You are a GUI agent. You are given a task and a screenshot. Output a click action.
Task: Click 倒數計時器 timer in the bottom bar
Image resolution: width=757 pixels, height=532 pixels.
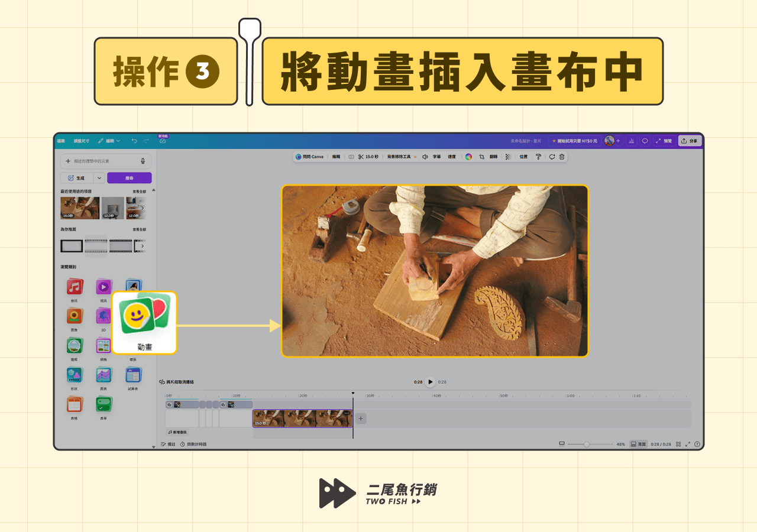(x=193, y=444)
